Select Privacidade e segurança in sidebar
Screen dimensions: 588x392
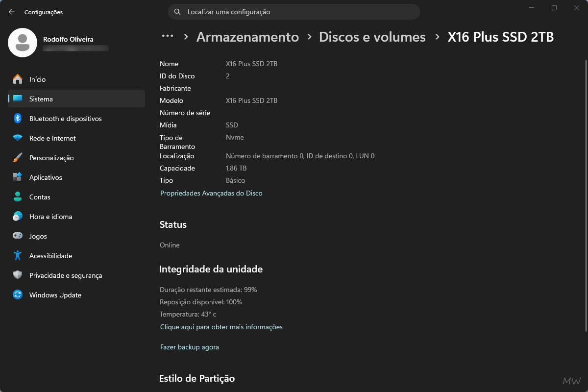pos(76,275)
